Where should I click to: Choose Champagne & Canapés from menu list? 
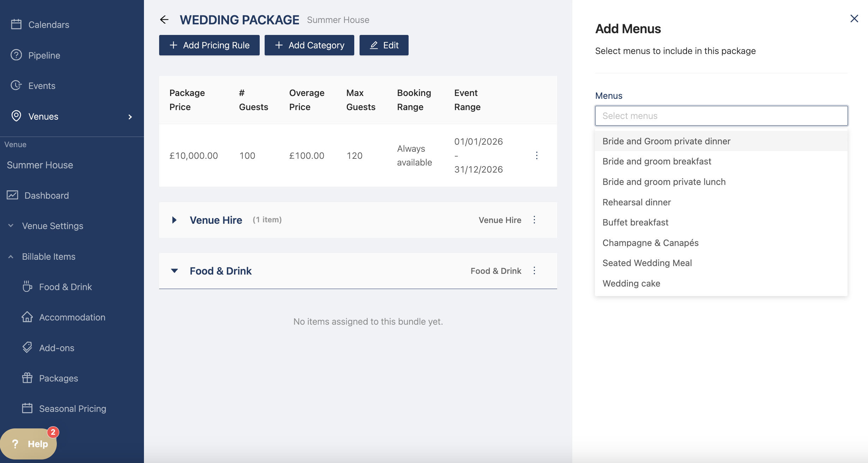pos(650,243)
